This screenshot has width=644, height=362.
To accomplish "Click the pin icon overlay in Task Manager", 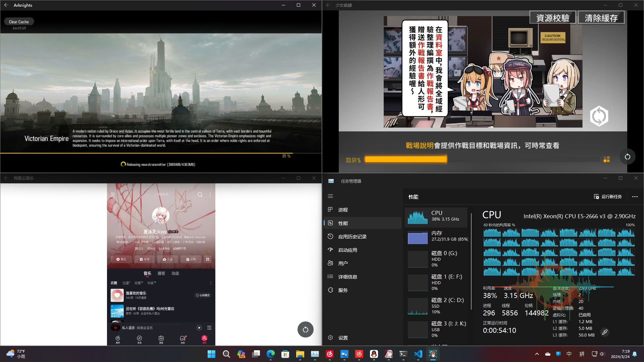I will (x=605, y=332).
